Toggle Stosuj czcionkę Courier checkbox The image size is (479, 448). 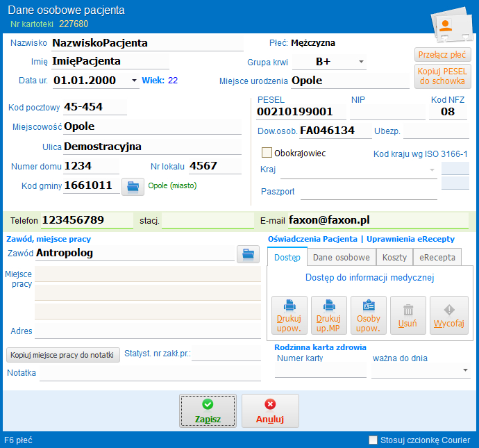click(373, 440)
